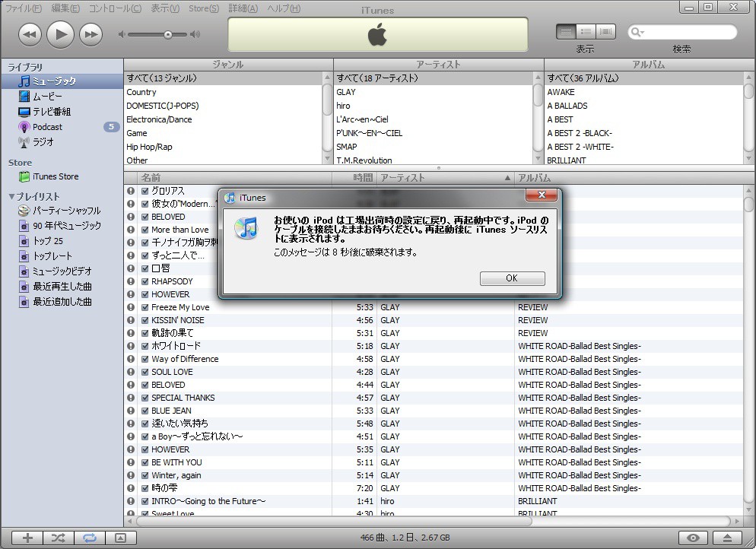The height and width of the screenshot is (549, 756).
Task: Select L'Arc~en~Ciel in artist browser
Action: pyautogui.click(x=434, y=119)
